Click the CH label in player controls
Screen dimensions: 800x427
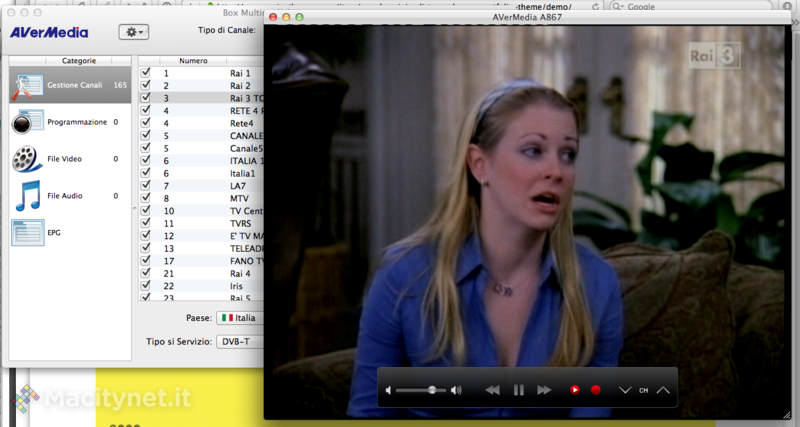(644, 390)
